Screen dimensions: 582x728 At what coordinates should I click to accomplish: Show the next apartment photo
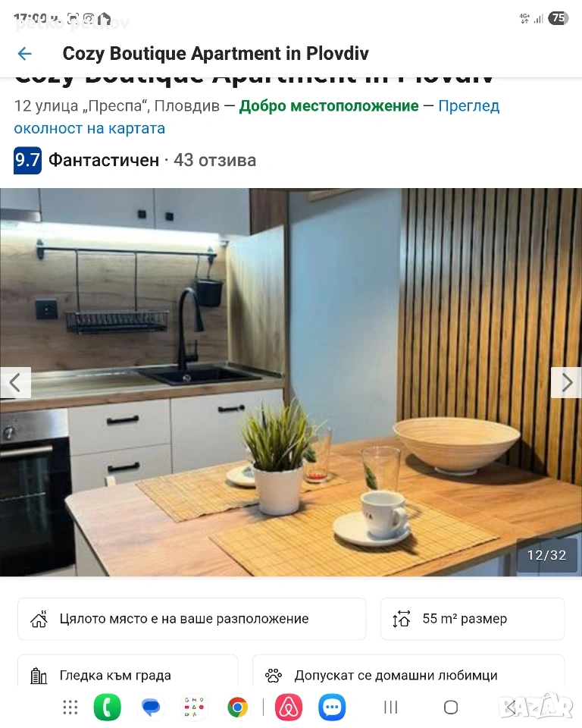[566, 382]
